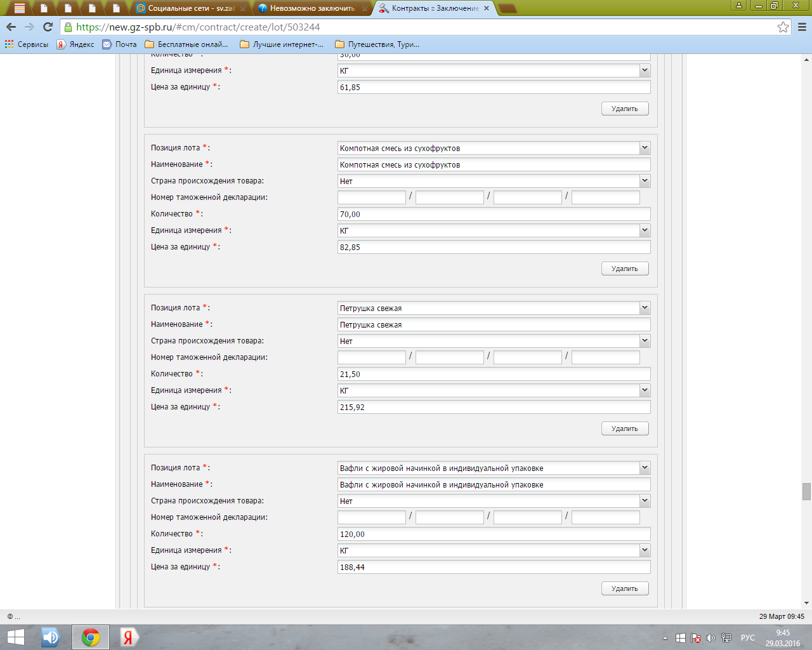Click the quantity field containing 70,00

click(x=494, y=214)
